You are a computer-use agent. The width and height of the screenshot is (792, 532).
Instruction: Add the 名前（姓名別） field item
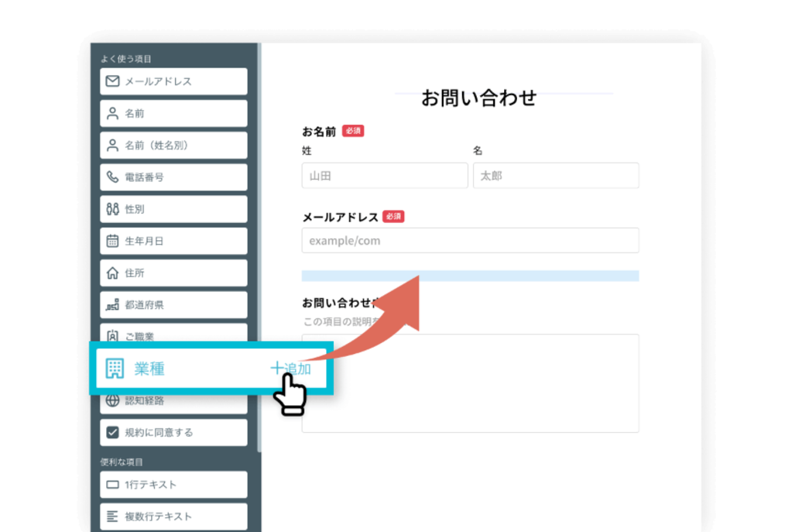point(173,146)
